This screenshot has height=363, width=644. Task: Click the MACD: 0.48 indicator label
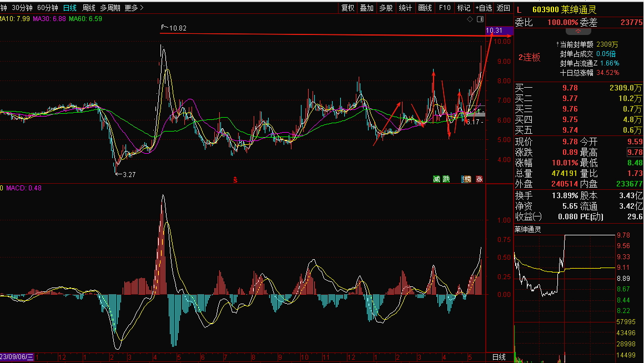(23, 188)
